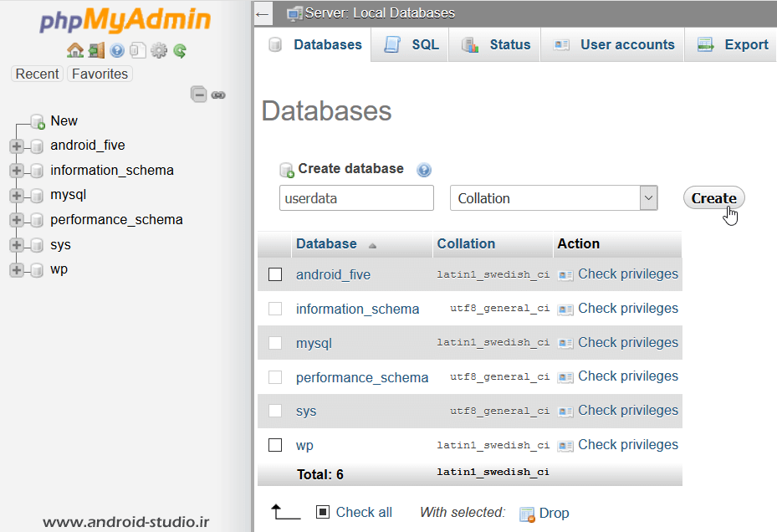777x532 pixels.
Task: Click the Create button
Action: point(714,197)
